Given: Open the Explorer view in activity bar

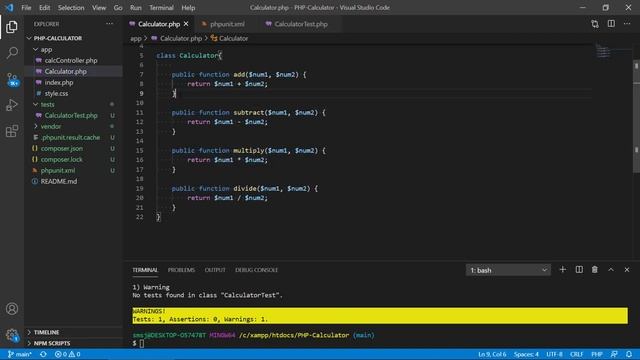Looking at the screenshot, I should click(x=12, y=27).
